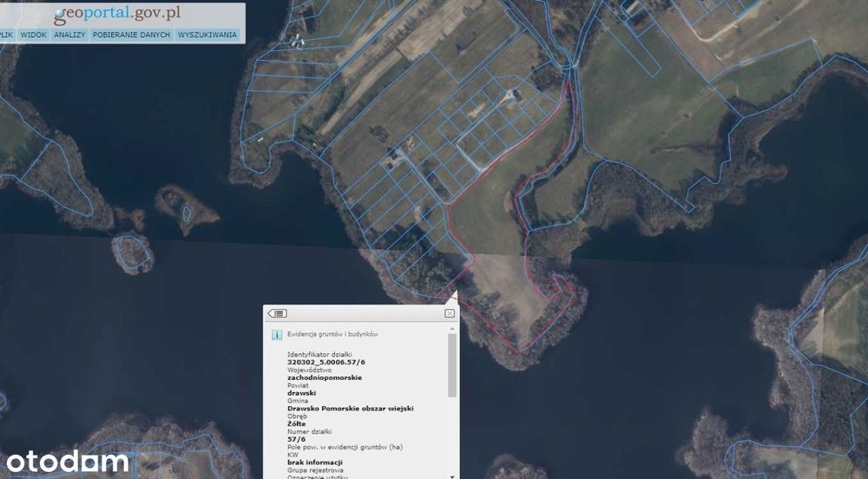
Task: Click the popup scrollbar down arrow
Action: 452,476
